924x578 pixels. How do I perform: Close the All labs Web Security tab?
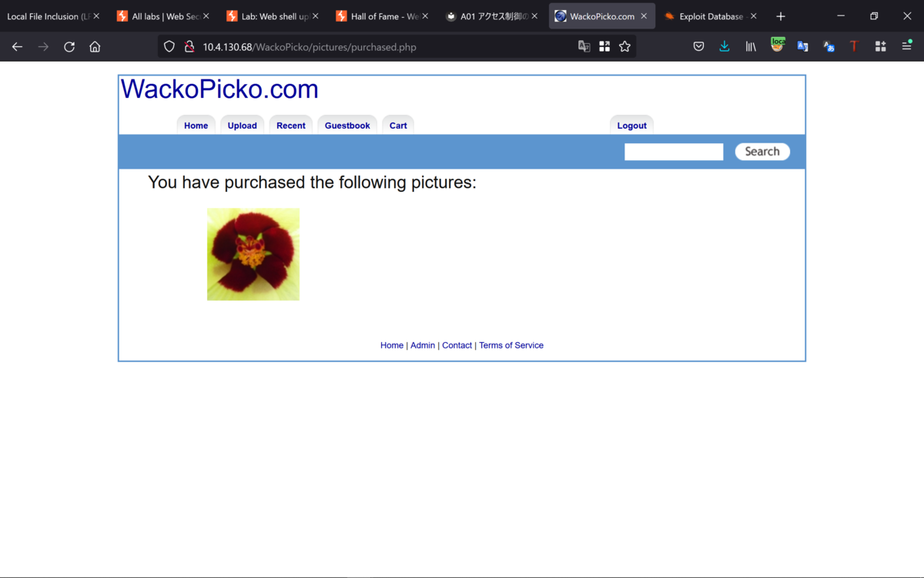(x=206, y=16)
